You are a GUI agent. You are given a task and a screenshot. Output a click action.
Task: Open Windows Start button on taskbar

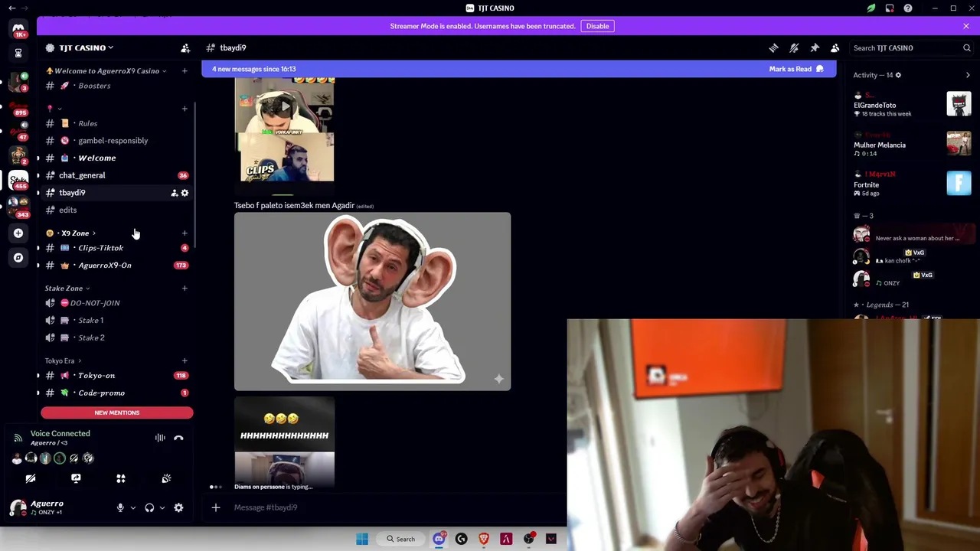[362, 539]
